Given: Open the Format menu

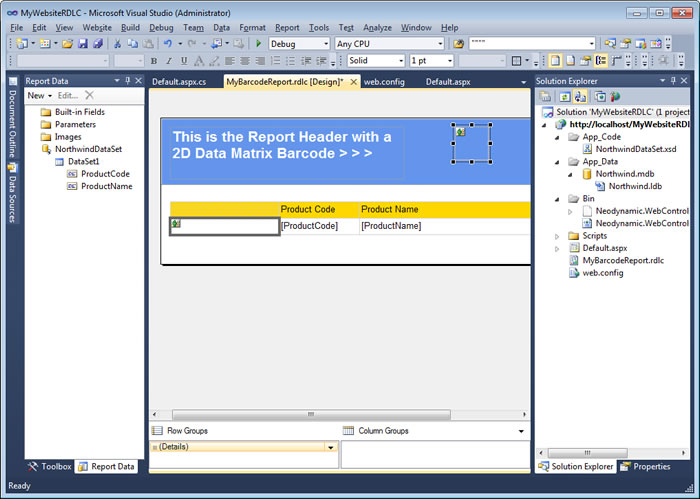Looking at the screenshot, I should (x=252, y=28).
